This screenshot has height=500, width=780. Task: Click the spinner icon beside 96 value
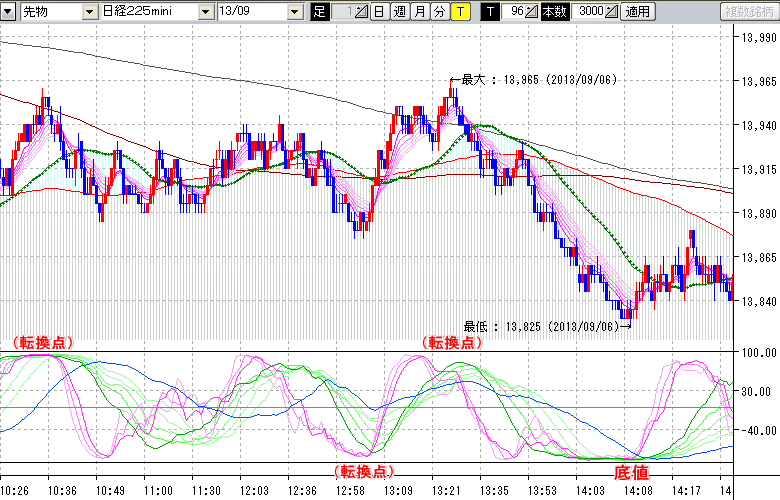click(x=532, y=12)
